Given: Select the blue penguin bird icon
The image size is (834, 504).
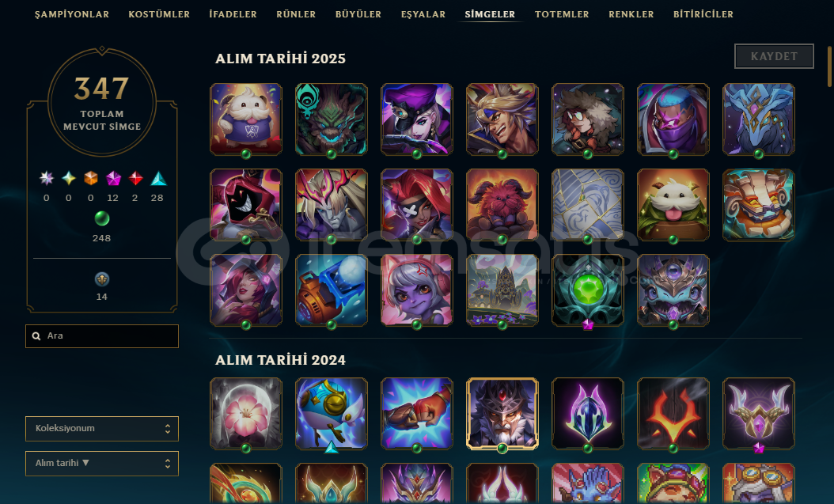Looking at the screenshot, I should (332, 414).
